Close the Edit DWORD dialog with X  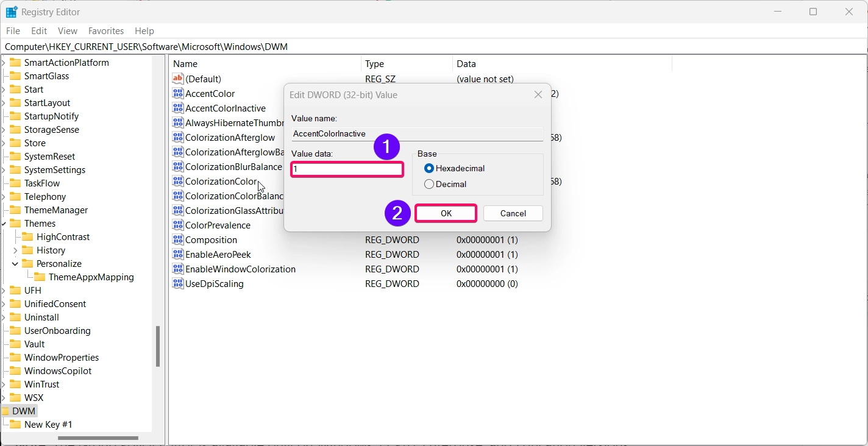tap(538, 95)
